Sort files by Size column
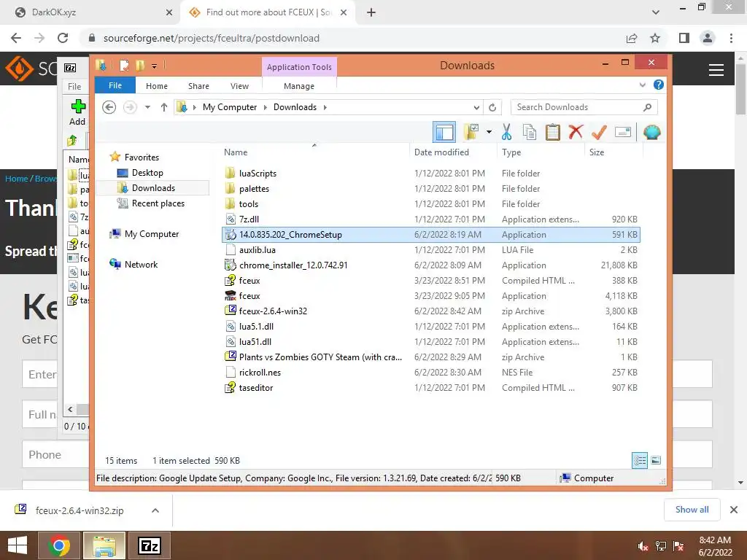This screenshot has width=747, height=560. [597, 152]
